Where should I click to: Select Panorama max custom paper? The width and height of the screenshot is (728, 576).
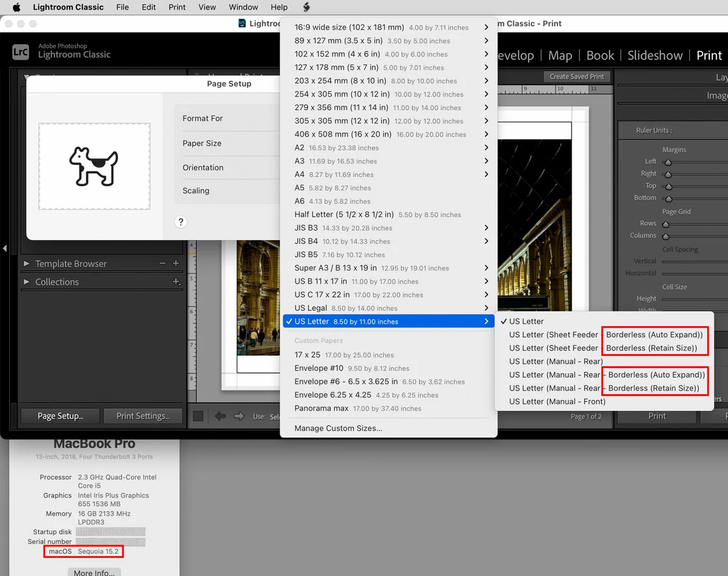[x=388, y=408]
